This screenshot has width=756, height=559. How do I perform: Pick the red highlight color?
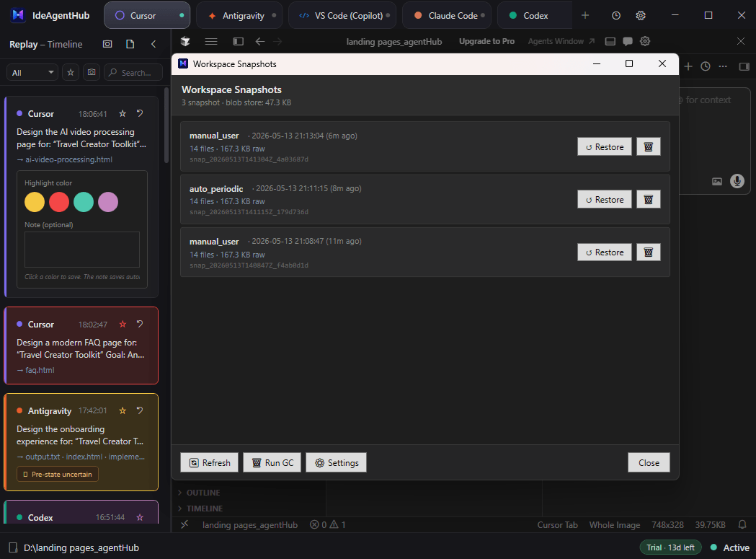[x=59, y=202]
